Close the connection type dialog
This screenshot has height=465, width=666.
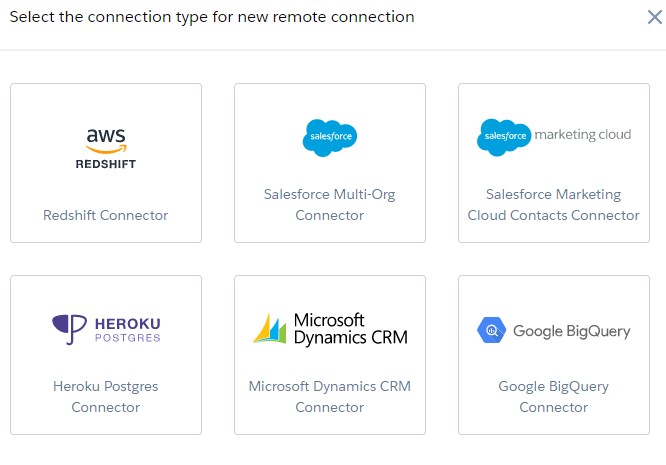[655, 17]
